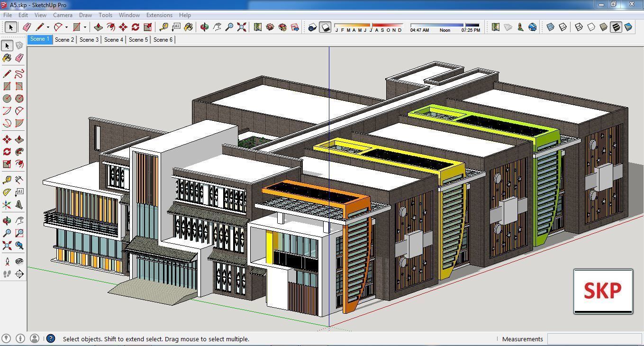Pick the Polygon tool in left toolbar
This screenshot has width=644, height=346.
pos(19,99)
